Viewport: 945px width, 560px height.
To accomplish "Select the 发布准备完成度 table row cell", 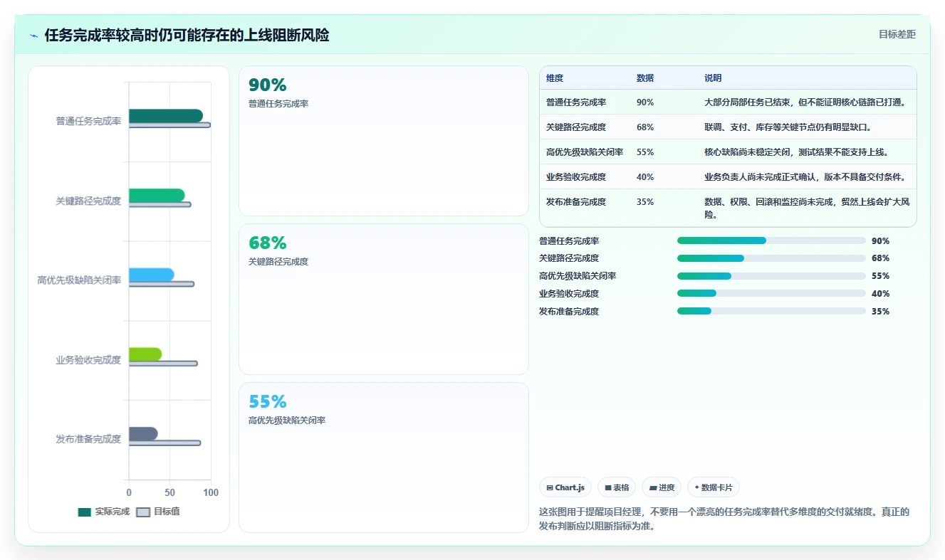I will tap(576, 202).
